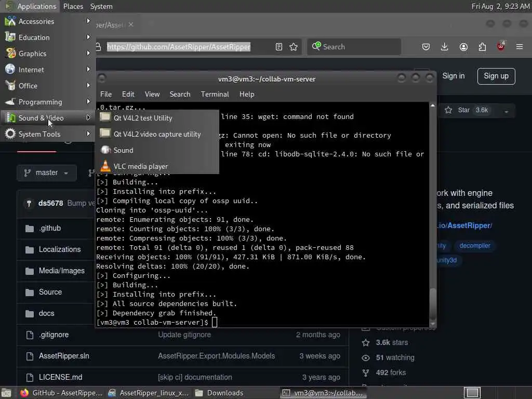Expand the Star list dropdown arrow
The height and width of the screenshot is (399, 532).
click(506, 111)
